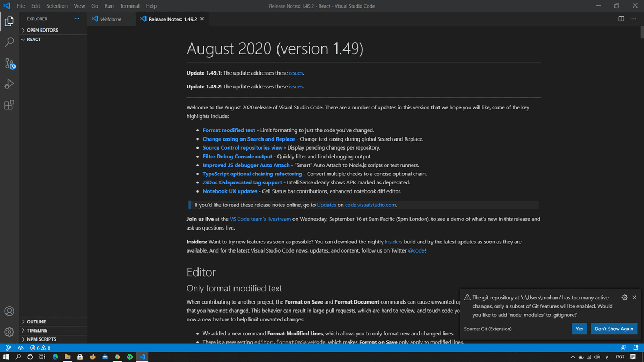
Task: Click the Don't Show Again button
Action: coord(613,329)
